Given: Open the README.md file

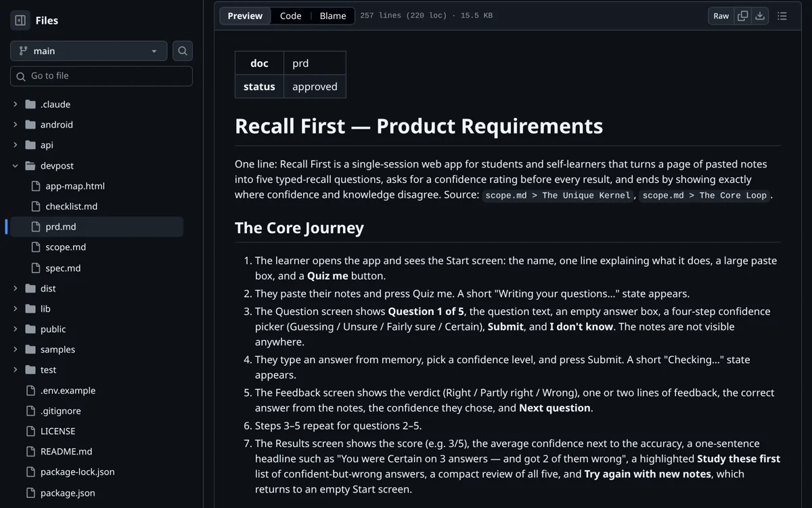Looking at the screenshot, I should [x=66, y=451].
